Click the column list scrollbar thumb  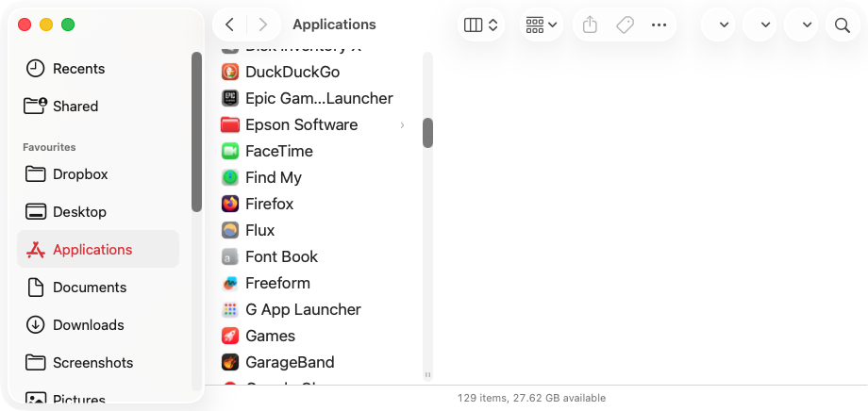tap(428, 133)
